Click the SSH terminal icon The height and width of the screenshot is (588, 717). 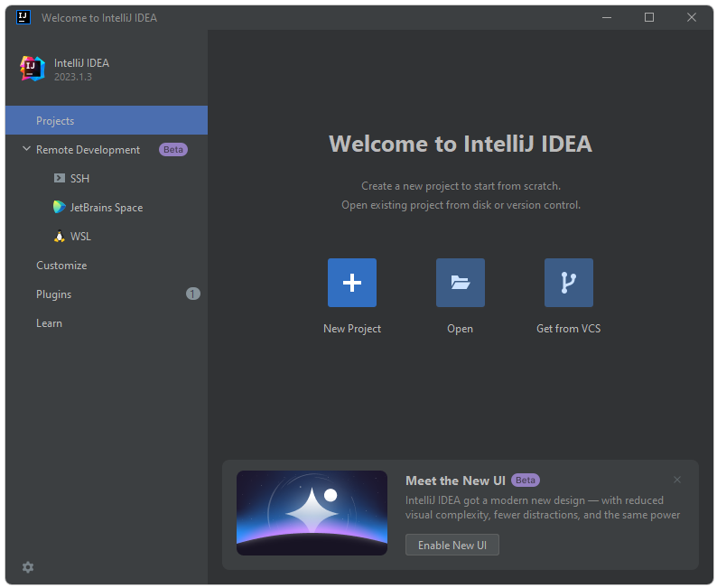point(60,178)
